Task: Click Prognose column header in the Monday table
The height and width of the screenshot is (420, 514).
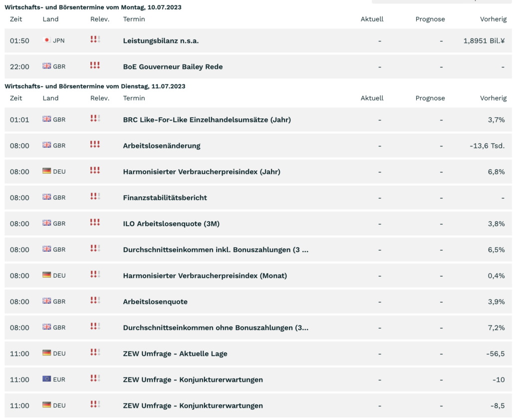Action: coord(430,19)
